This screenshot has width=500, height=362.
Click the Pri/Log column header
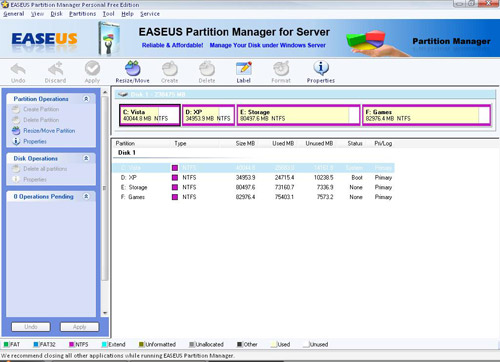[383, 143]
